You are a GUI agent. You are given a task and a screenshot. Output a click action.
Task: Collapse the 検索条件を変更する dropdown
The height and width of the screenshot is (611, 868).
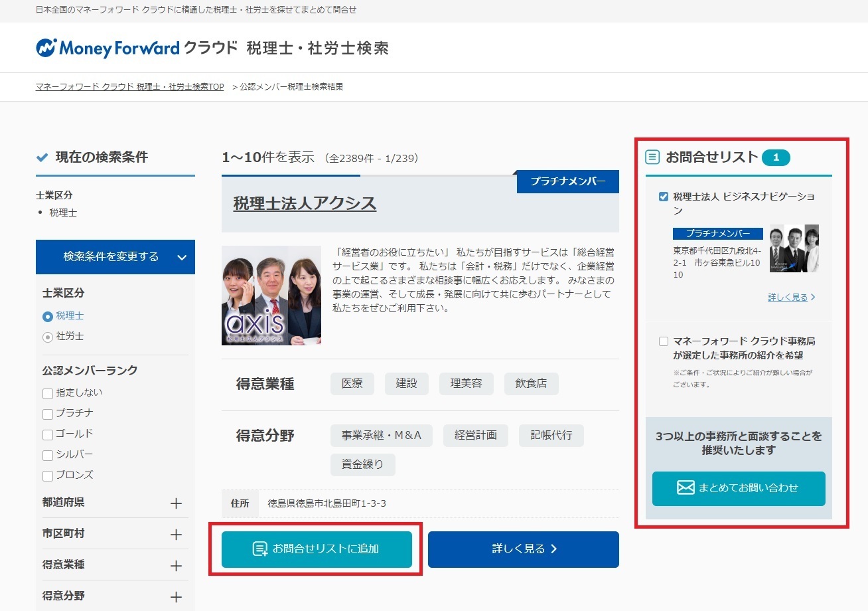[x=182, y=257]
